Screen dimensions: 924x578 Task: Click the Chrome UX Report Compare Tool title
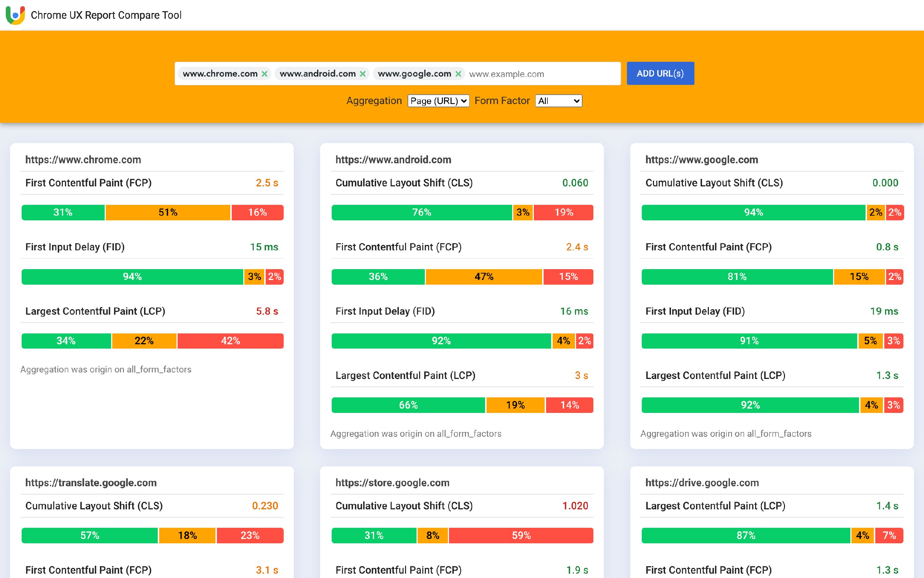click(x=106, y=15)
